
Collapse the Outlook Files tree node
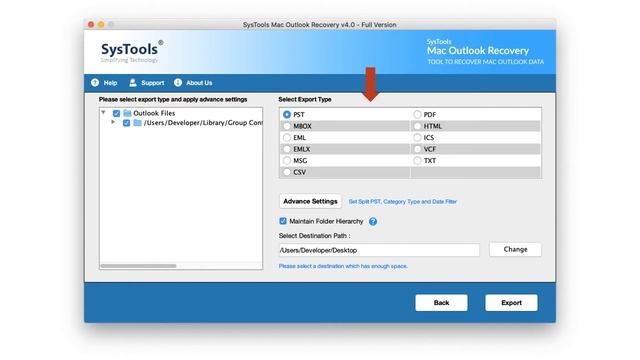tap(104, 112)
